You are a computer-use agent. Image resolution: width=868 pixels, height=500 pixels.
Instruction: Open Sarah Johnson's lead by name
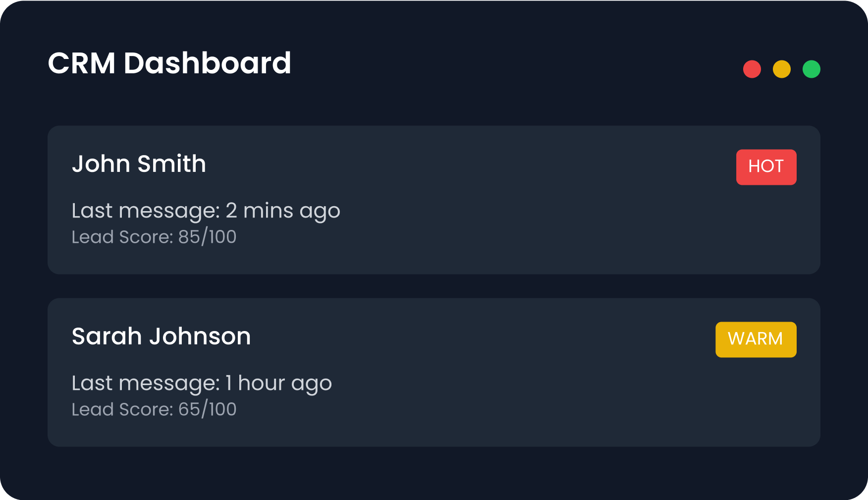(x=161, y=336)
